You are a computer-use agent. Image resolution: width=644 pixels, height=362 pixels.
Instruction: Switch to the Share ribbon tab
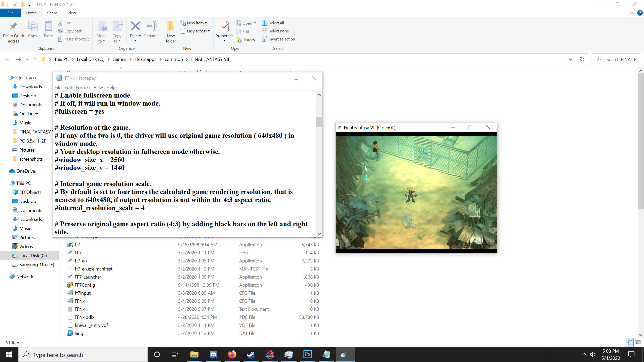click(x=52, y=13)
